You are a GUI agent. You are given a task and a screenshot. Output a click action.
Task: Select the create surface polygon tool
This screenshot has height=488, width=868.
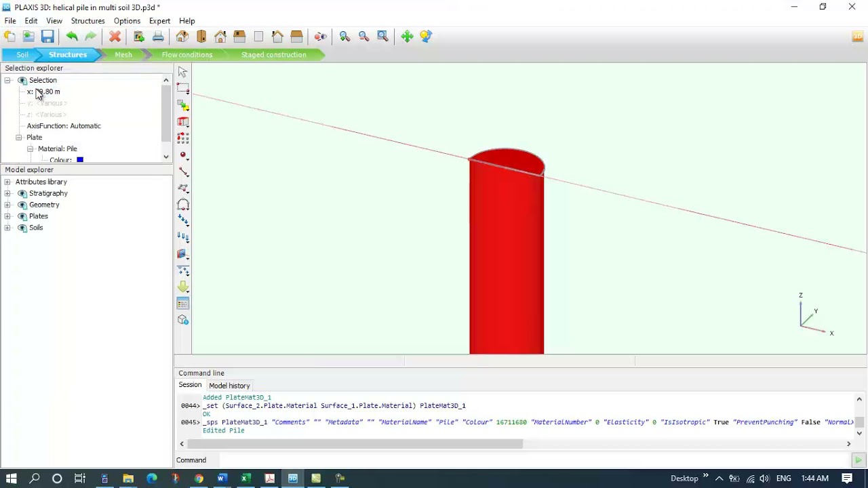[x=182, y=188]
